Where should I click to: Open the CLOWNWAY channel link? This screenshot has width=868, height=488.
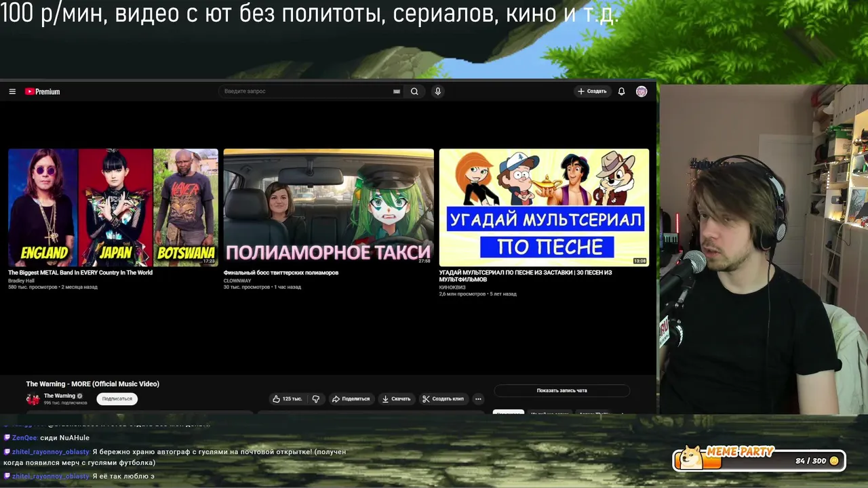[x=237, y=281]
